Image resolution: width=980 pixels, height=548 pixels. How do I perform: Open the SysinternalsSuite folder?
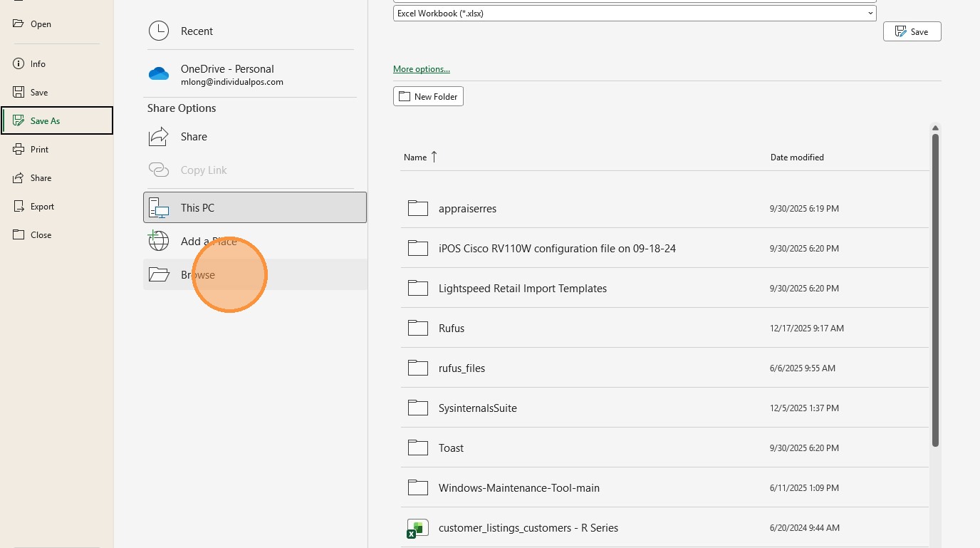click(x=664, y=408)
